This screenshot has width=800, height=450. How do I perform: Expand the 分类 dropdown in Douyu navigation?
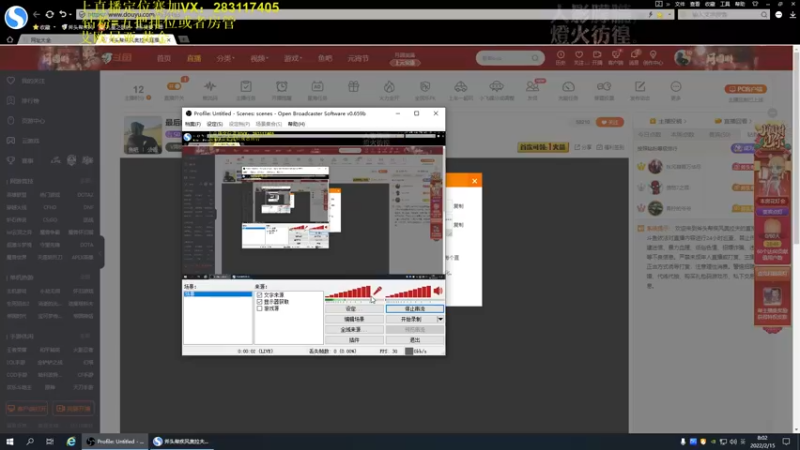tap(225, 58)
